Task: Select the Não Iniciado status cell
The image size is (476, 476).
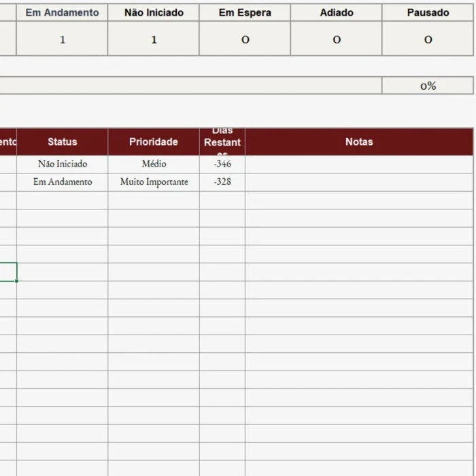Action: [x=63, y=165]
